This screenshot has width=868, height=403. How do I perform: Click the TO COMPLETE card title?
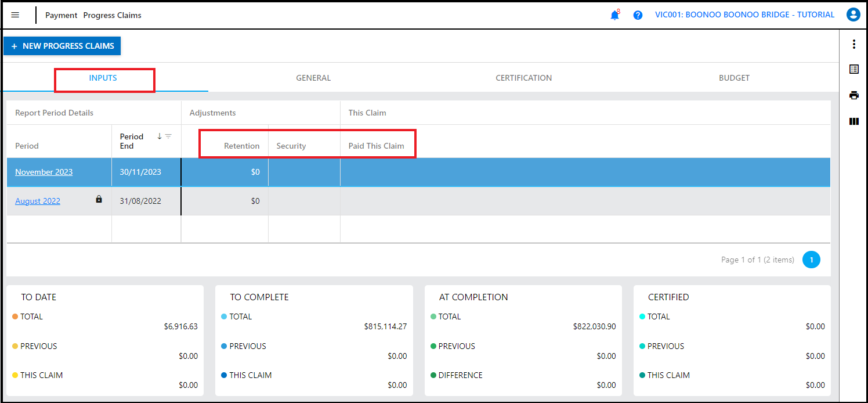coord(259,297)
